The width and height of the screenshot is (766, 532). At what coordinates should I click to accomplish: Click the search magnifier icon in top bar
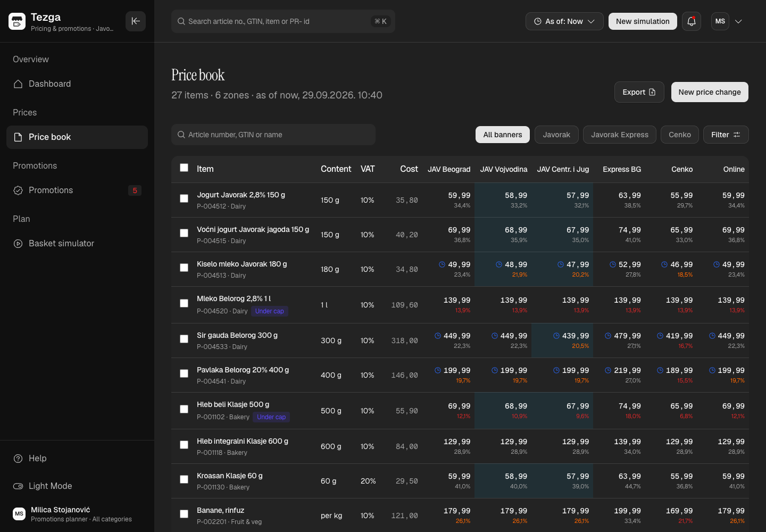click(181, 21)
